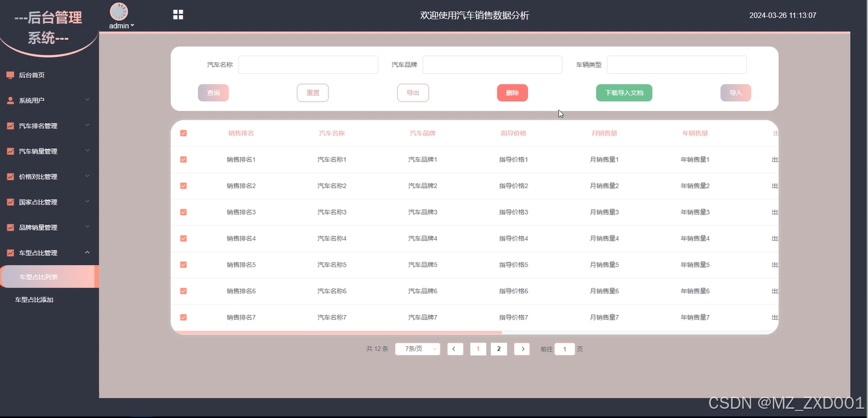
Task: Click the 年销售量 column header
Action: [695, 133]
